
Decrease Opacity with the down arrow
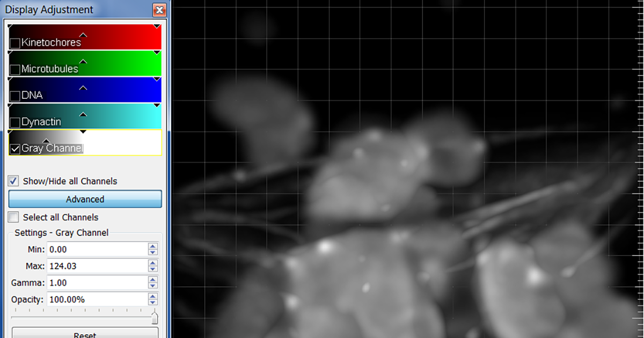click(153, 303)
